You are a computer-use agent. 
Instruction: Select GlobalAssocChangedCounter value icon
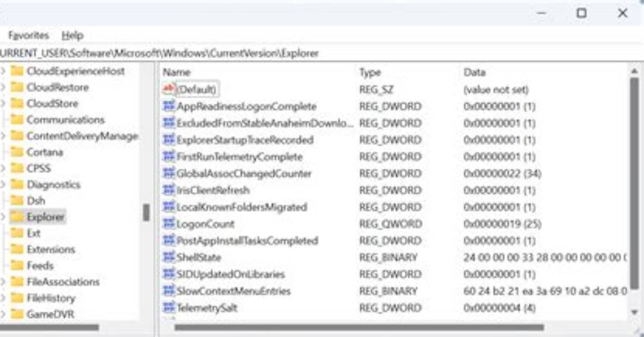(x=169, y=173)
